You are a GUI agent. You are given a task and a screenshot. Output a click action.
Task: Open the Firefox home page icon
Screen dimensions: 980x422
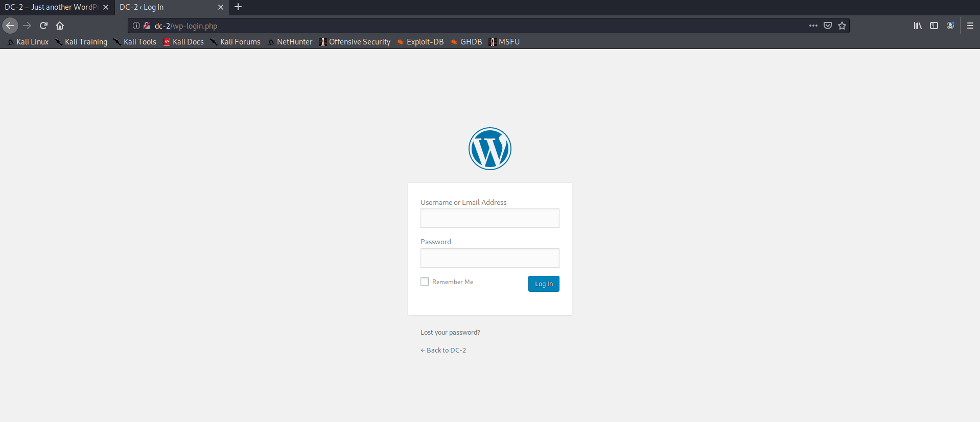(x=60, y=26)
